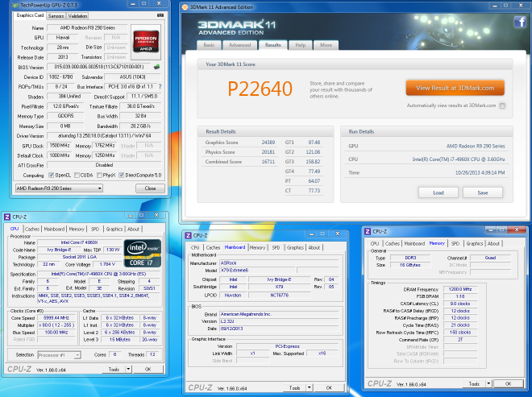Switch to Caches tab in CPU-Z CPU window
532x397 pixels.
(32, 230)
